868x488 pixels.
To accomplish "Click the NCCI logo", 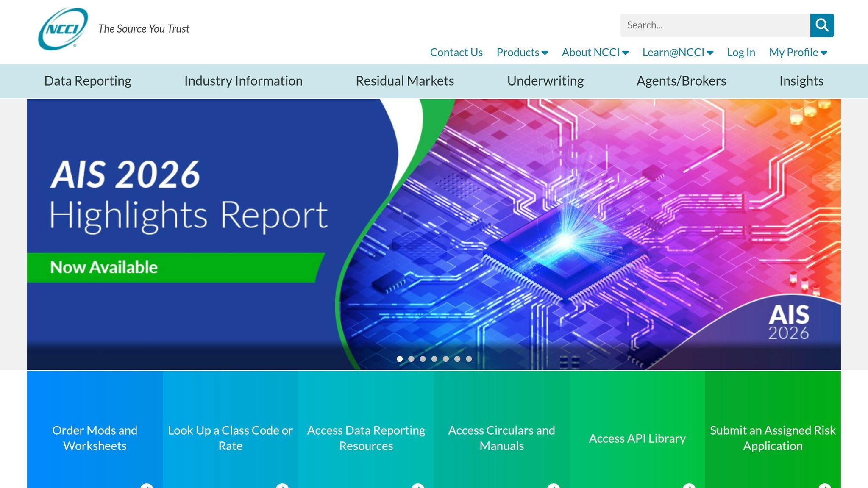I will 63,29.
